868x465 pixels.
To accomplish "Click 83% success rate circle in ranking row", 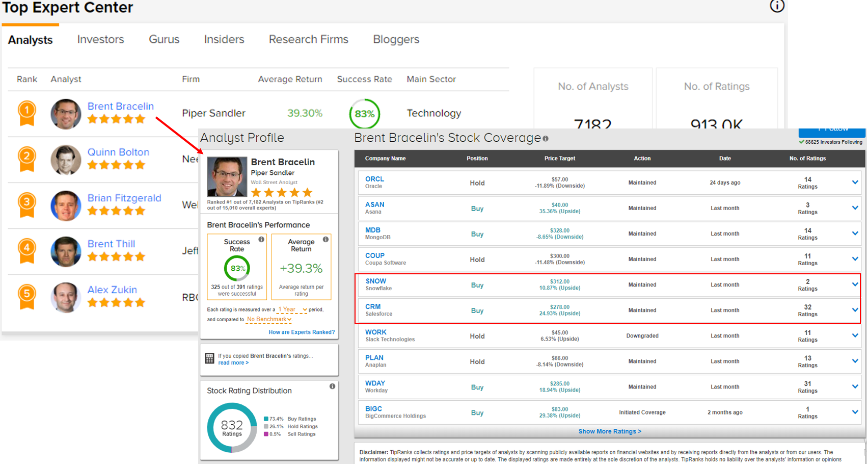I will [365, 114].
